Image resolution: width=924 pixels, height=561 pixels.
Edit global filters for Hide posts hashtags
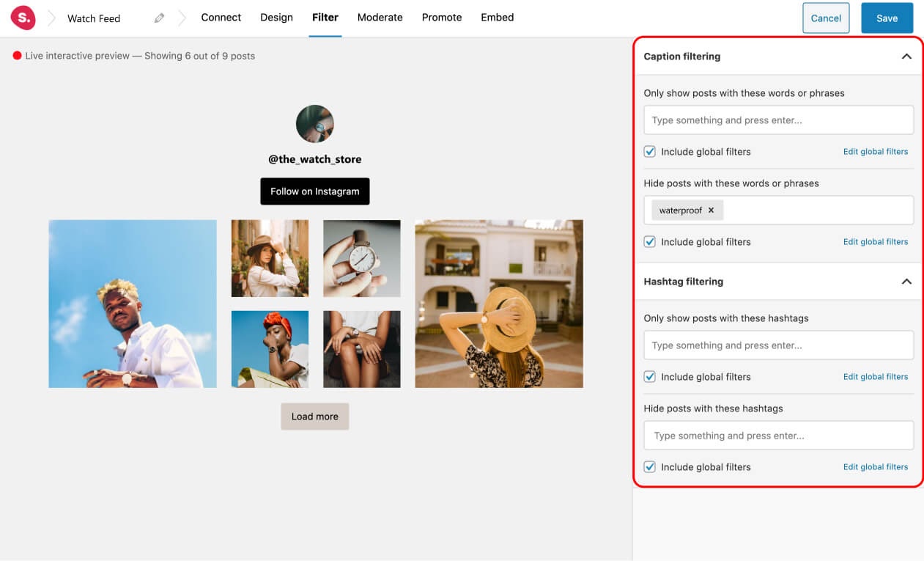[875, 467]
